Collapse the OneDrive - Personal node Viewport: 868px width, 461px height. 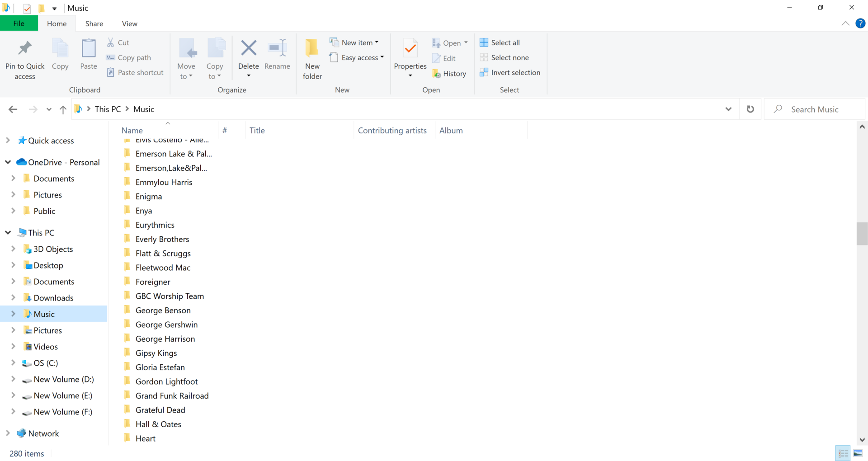click(x=8, y=162)
